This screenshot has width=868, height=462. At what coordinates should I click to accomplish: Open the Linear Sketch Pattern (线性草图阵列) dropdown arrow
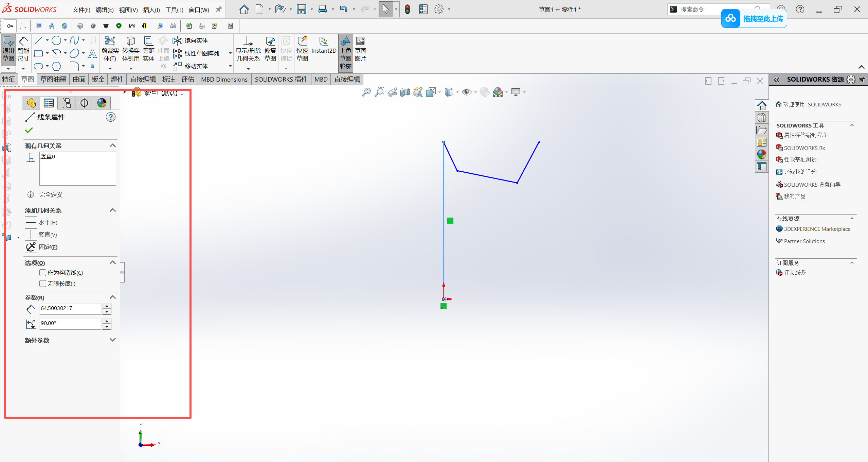pyautogui.click(x=230, y=53)
